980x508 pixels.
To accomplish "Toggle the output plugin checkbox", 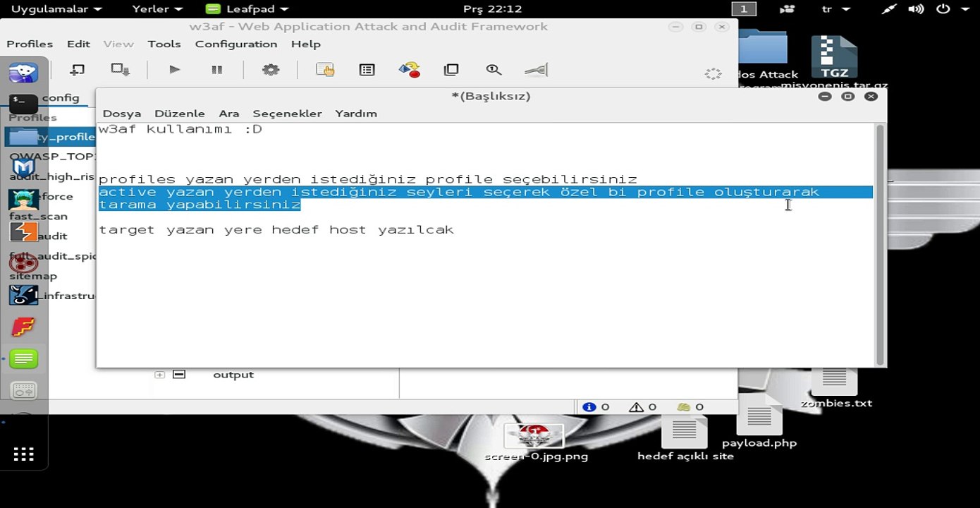I will point(179,374).
